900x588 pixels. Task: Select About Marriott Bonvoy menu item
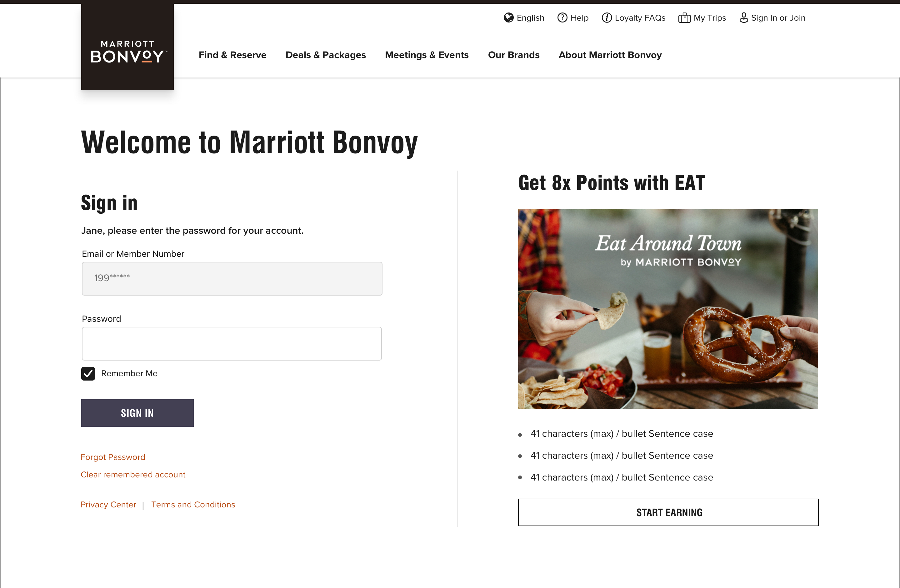(610, 55)
